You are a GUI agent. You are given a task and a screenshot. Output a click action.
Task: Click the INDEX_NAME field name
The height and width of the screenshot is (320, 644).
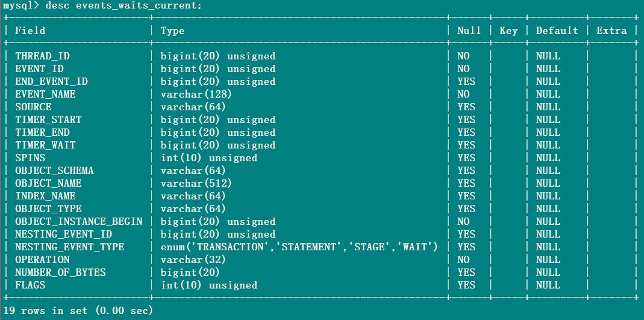45,196
